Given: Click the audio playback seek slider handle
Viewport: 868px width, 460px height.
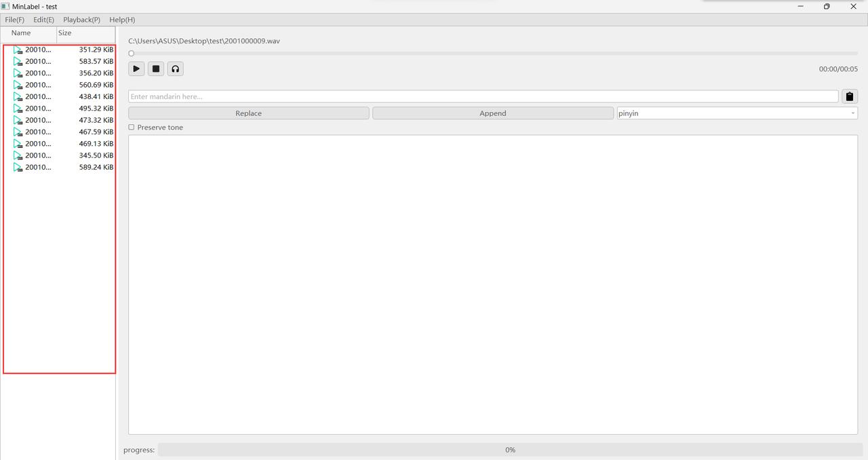Looking at the screenshot, I should point(132,53).
